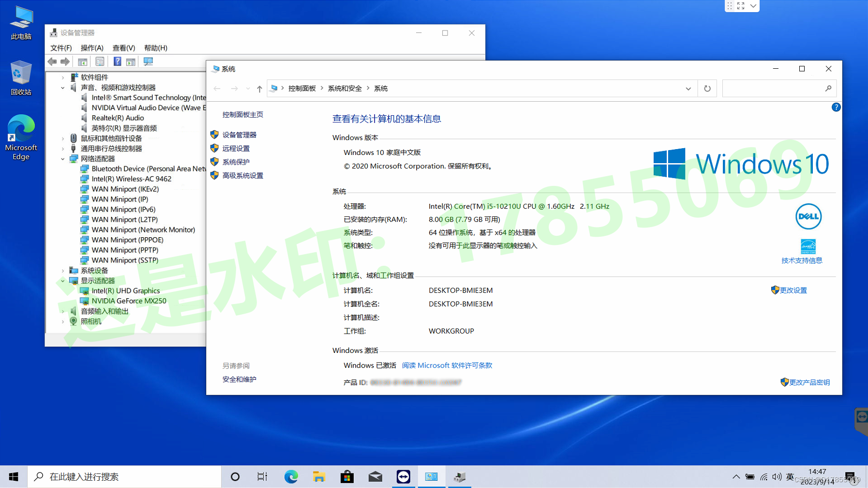Open Microsoft Edge desktop shortcut
Viewport: 868px width, 488px height.
[x=21, y=137]
